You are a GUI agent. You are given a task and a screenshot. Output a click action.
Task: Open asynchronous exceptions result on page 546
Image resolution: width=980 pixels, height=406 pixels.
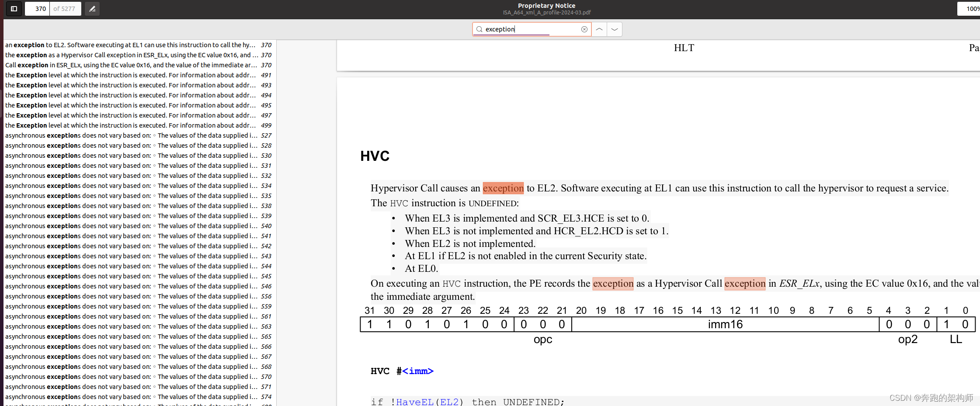[139, 286]
